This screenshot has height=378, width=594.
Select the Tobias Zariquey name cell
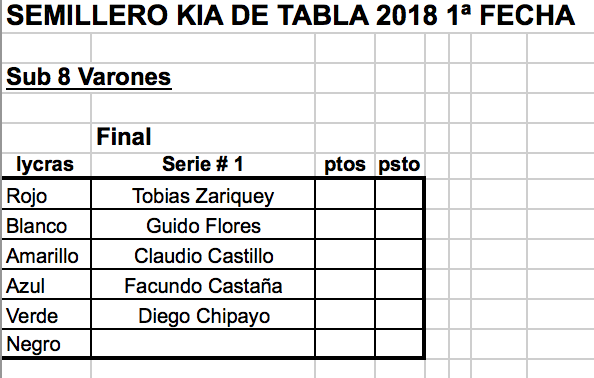click(203, 194)
